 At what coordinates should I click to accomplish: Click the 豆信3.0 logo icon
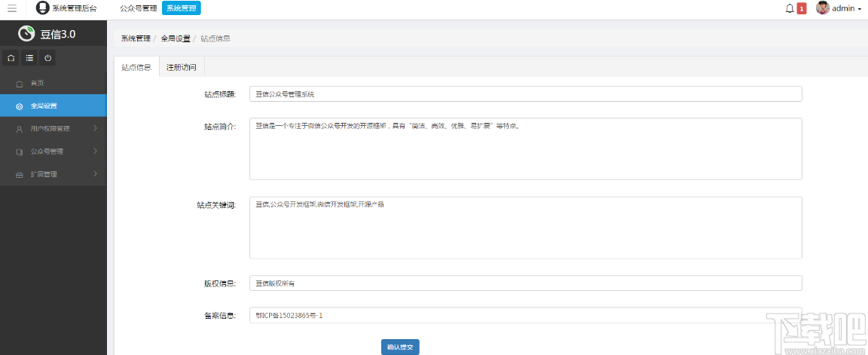tap(26, 34)
